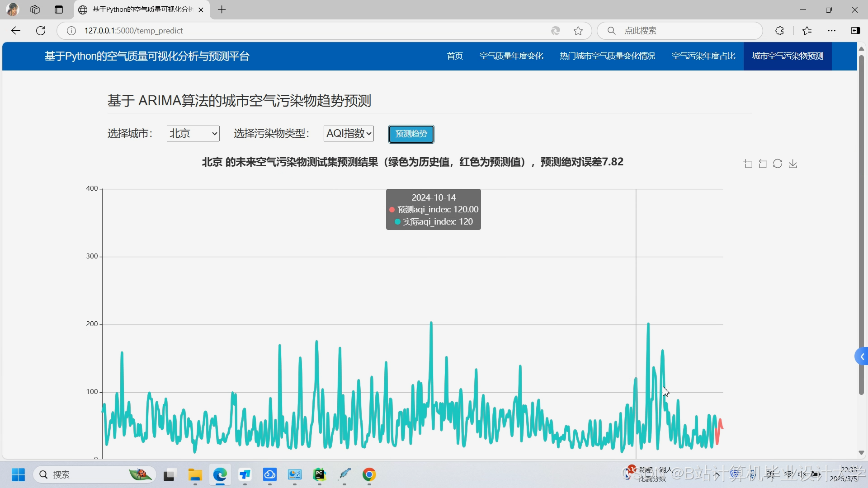868x488 pixels.
Task: Switch to 空气污染年度占比 page
Action: (x=703, y=56)
